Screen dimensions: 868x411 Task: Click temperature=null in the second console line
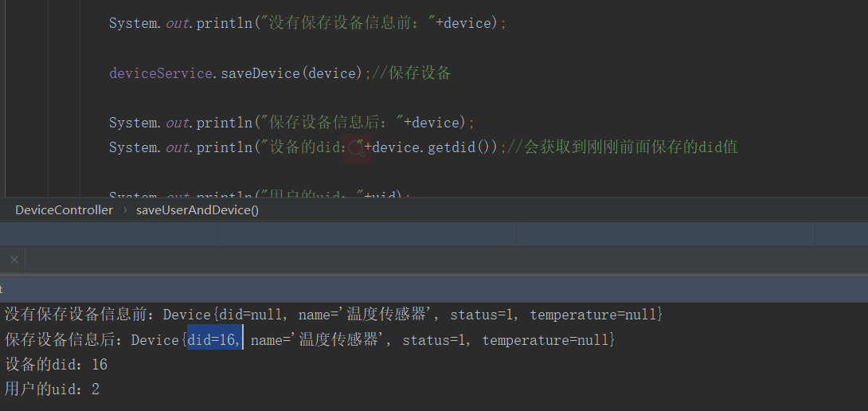545,340
